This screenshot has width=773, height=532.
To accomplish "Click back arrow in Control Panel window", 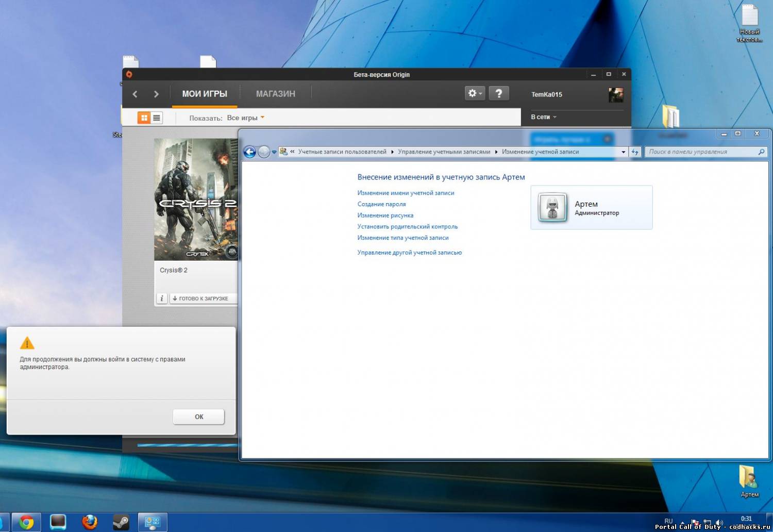I will [x=249, y=152].
